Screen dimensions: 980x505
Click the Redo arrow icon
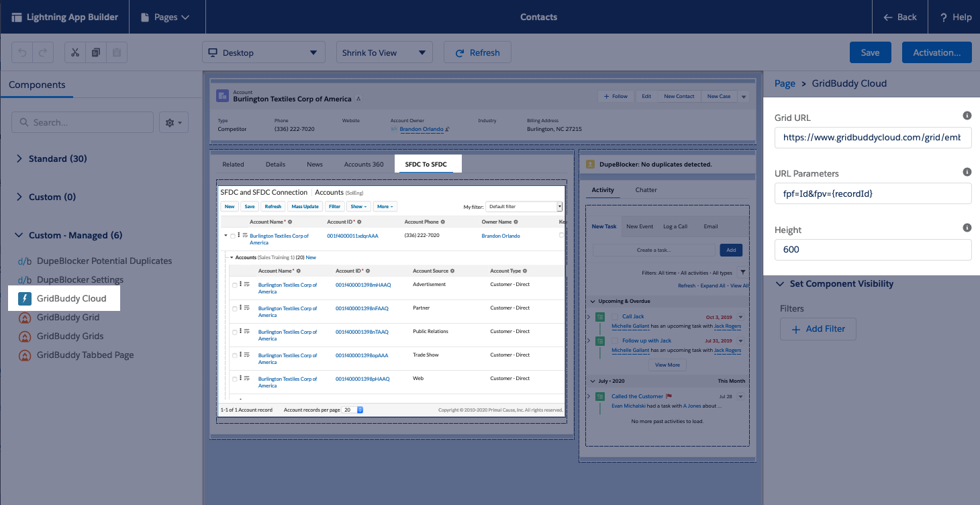(x=42, y=52)
